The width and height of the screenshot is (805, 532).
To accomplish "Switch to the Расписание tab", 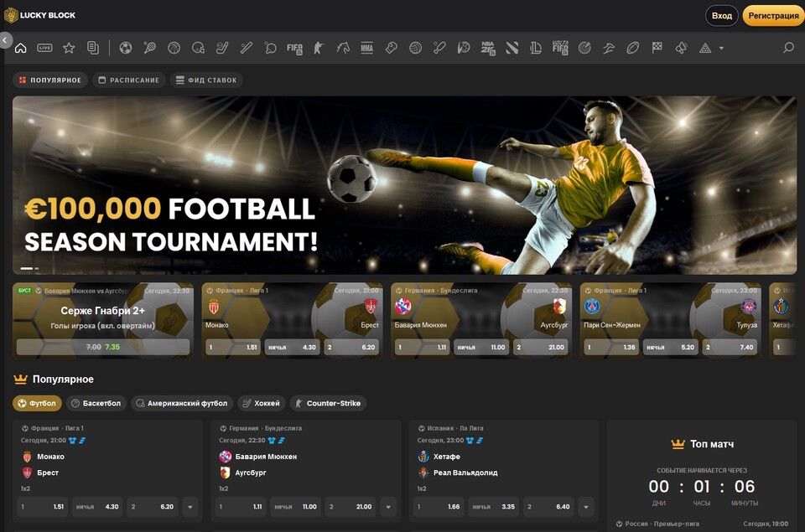I will point(128,80).
